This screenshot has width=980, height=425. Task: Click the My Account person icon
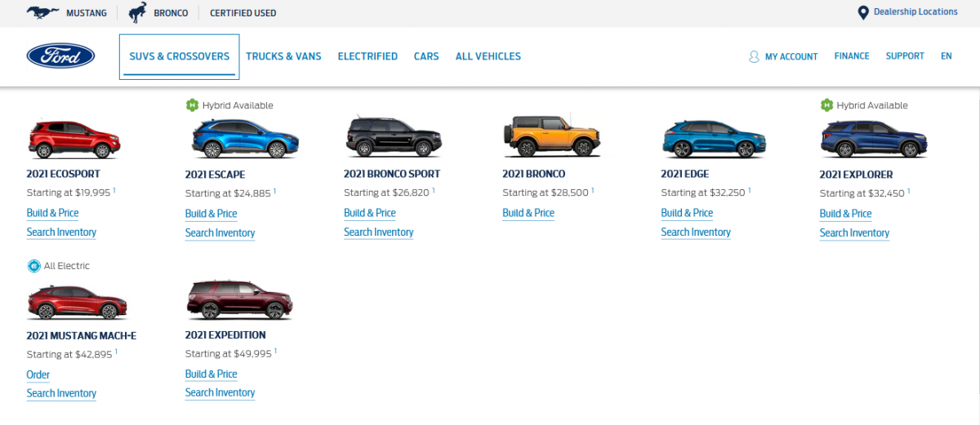tap(754, 57)
